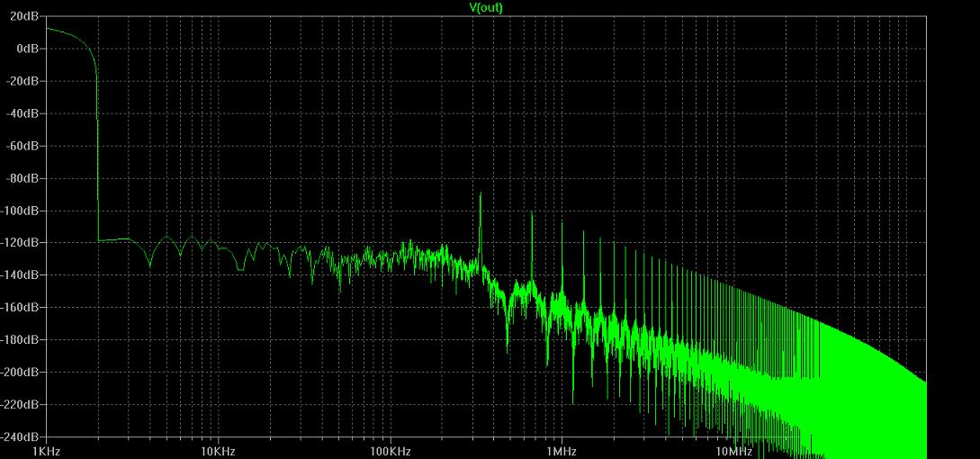The width and height of the screenshot is (980, 459).
Task: Click the -40dB axis label
Action: [22, 113]
